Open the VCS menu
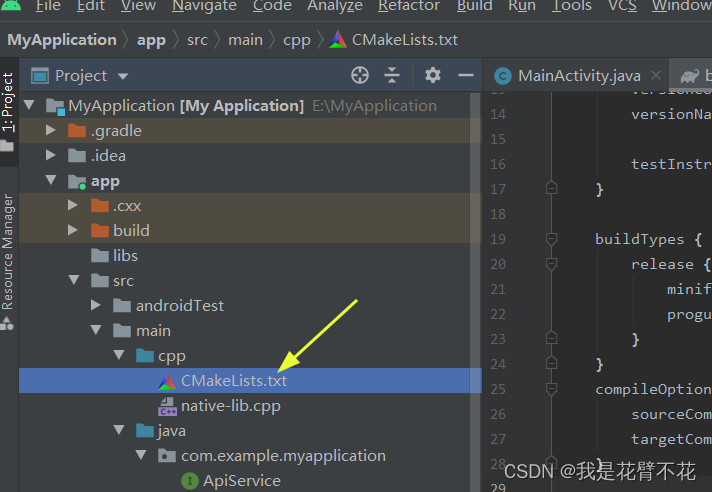Screen dimensions: 712x492 click(x=622, y=5)
